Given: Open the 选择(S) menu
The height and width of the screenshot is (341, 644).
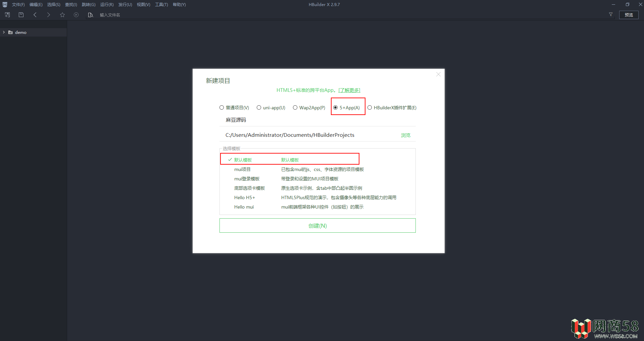Looking at the screenshot, I should [54, 5].
